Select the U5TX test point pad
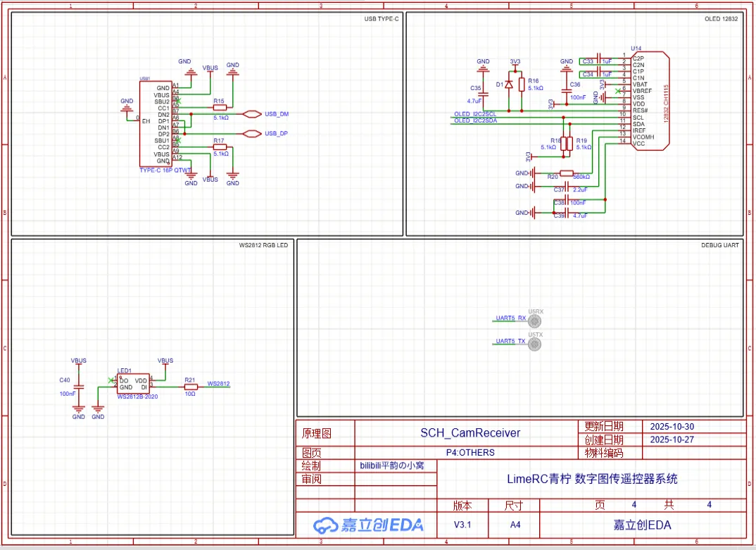This screenshot has width=756, height=550. [536, 344]
